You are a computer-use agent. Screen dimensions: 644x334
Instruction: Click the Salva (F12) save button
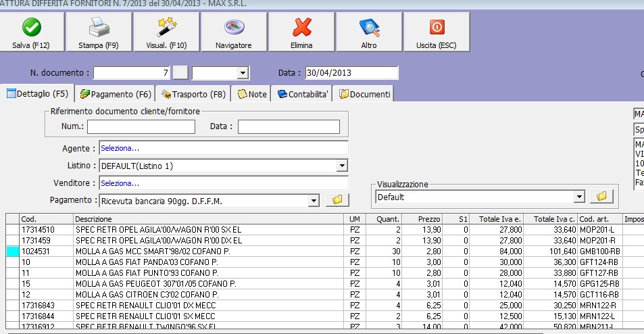pyautogui.click(x=31, y=32)
